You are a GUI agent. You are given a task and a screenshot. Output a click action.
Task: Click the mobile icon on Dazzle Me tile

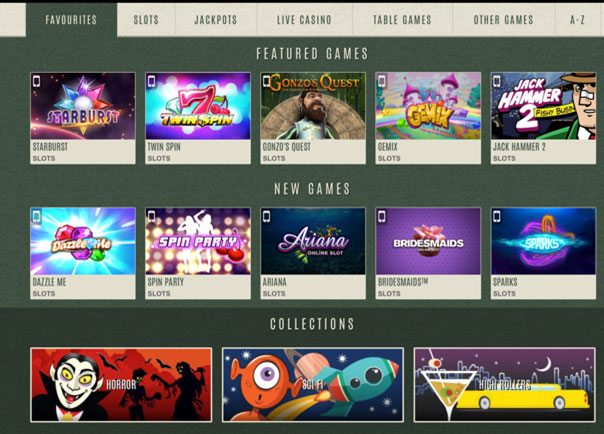[37, 216]
